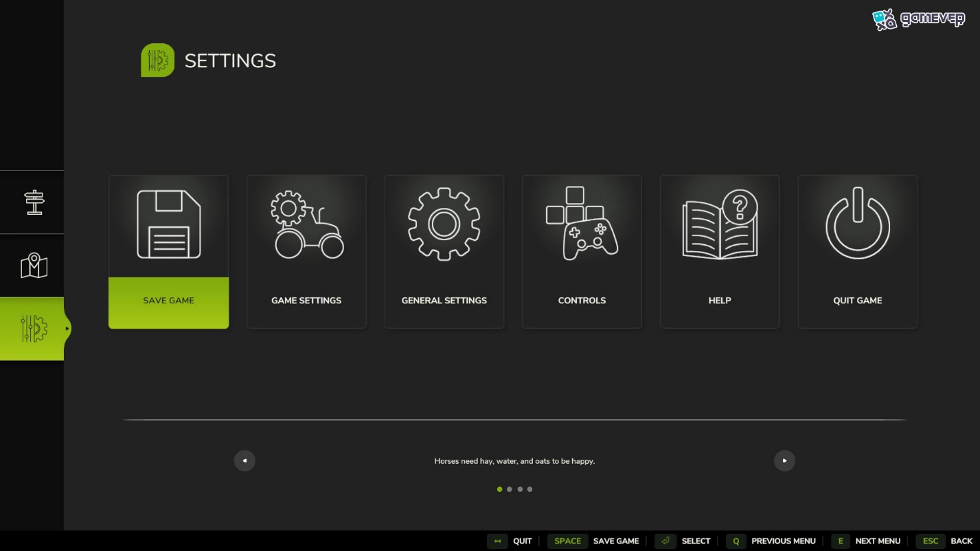Show the previous gameplay hint arrow

[244, 460]
